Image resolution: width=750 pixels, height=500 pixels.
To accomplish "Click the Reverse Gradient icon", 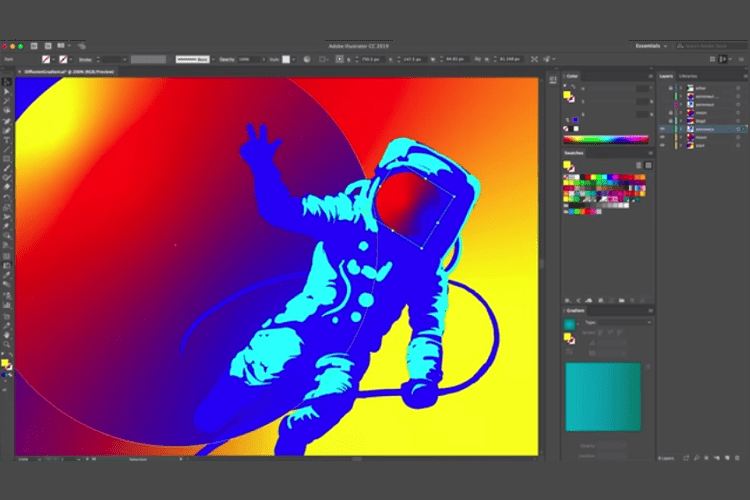I will (x=570, y=352).
